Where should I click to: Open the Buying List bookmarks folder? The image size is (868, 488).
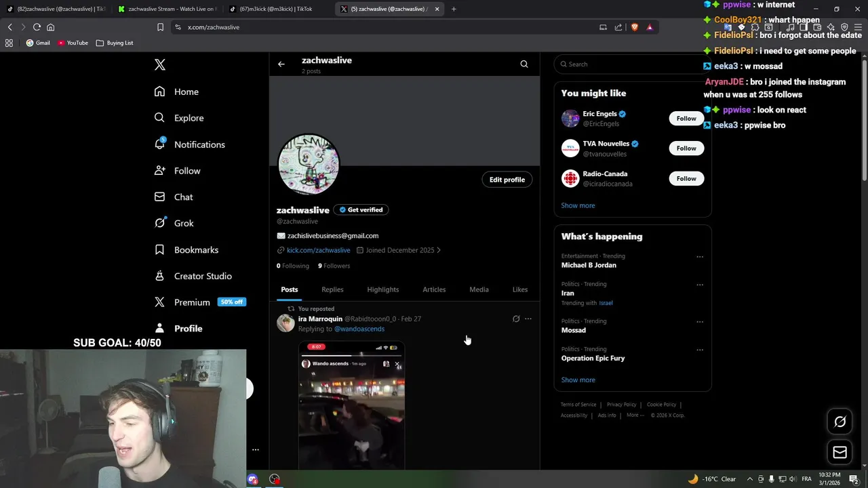115,43
